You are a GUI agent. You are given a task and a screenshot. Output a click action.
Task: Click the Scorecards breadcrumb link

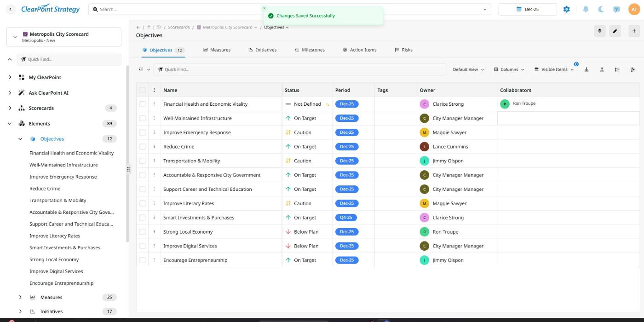[x=178, y=27]
